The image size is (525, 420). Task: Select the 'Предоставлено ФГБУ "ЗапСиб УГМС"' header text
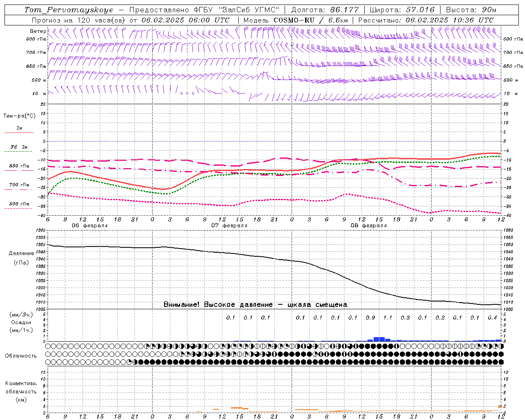point(204,10)
